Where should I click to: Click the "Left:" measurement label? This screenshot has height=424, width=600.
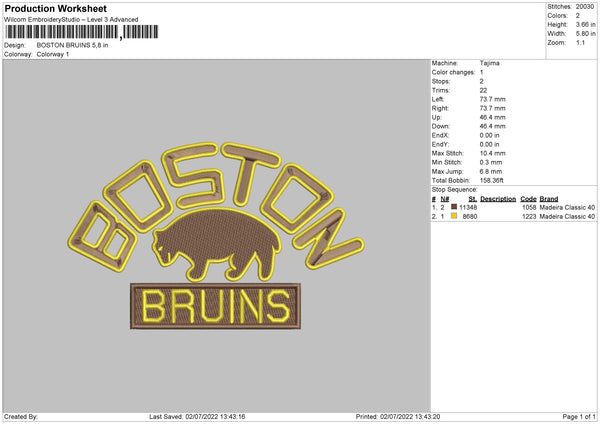tap(438, 99)
